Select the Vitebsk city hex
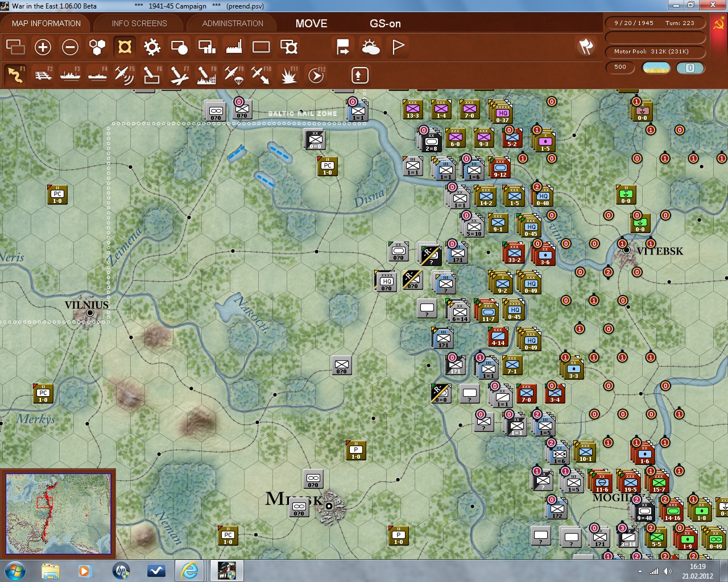Image resolution: width=728 pixels, height=582 pixels. [x=627, y=250]
